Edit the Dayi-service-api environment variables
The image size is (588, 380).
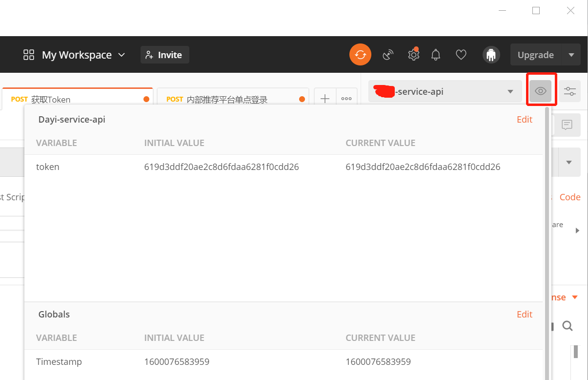click(x=524, y=119)
